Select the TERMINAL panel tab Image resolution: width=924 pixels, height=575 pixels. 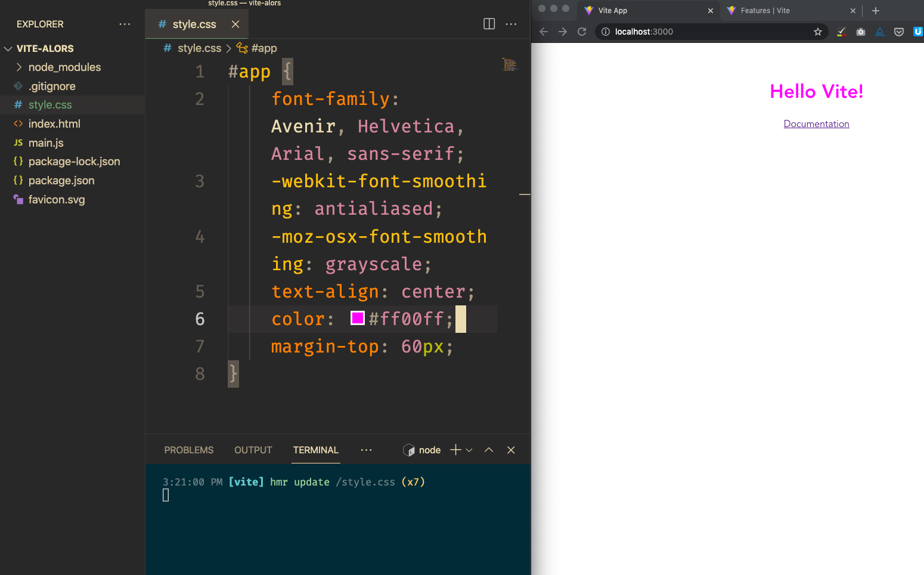pos(316,450)
